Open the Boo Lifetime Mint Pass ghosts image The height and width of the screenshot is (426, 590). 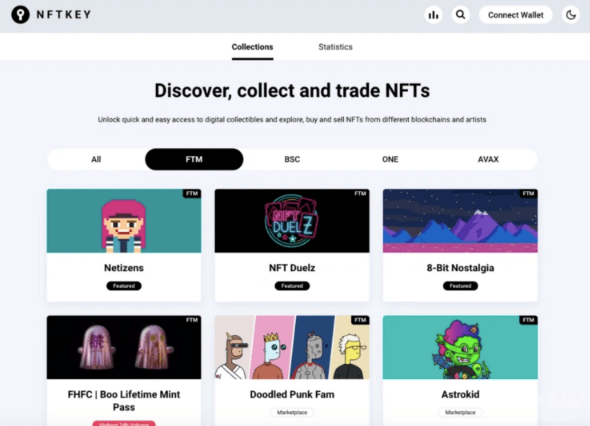coord(124,347)
